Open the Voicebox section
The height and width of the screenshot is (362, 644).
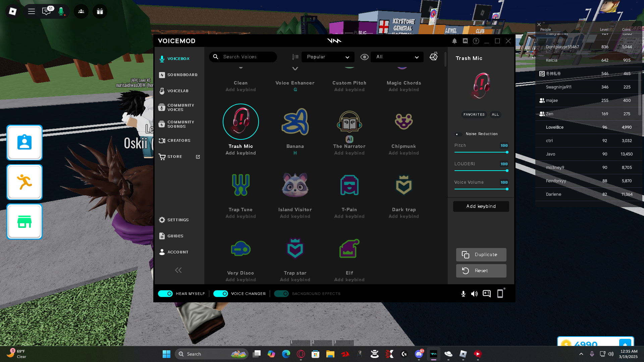click(x=179, y=59)
